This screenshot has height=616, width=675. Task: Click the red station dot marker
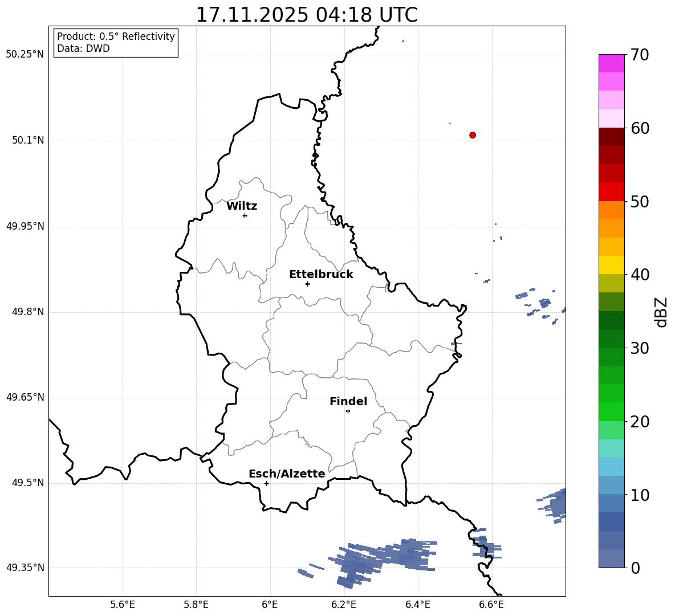point(473,135)
